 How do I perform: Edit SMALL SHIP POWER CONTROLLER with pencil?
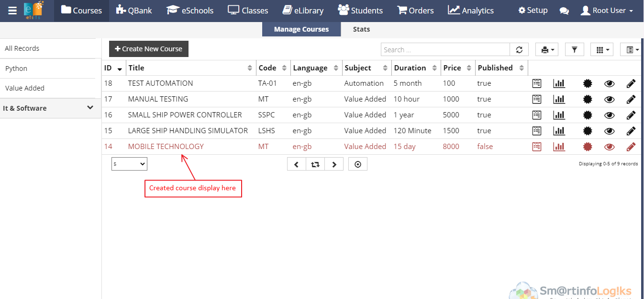(x=631, y=115)
